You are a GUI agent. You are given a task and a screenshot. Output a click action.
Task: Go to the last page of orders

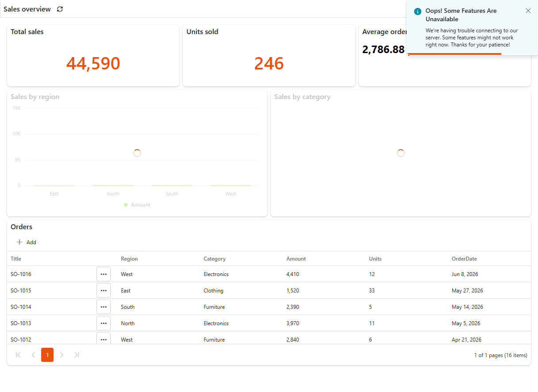pyautogui.click(x=77, y=355)
